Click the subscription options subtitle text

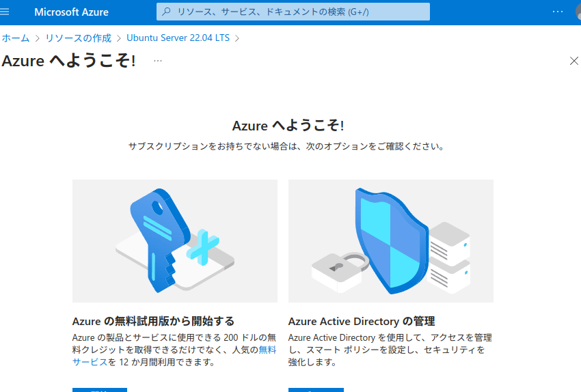coord(286,147)
